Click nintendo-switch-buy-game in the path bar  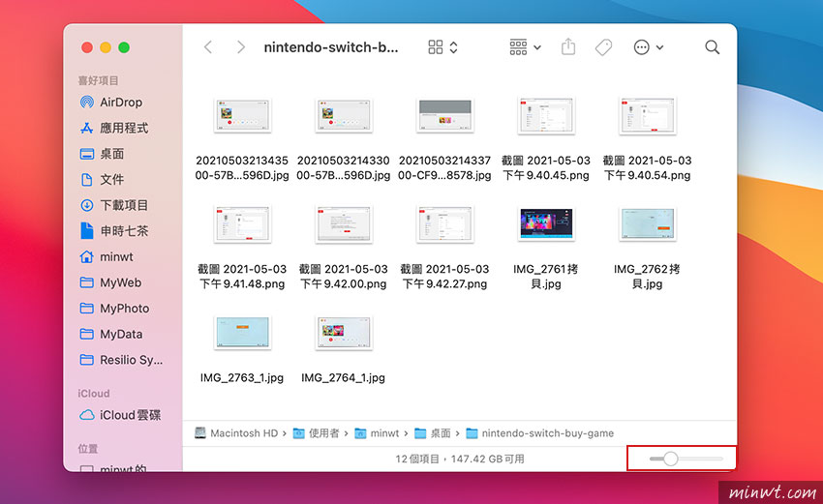coord(540,433)
